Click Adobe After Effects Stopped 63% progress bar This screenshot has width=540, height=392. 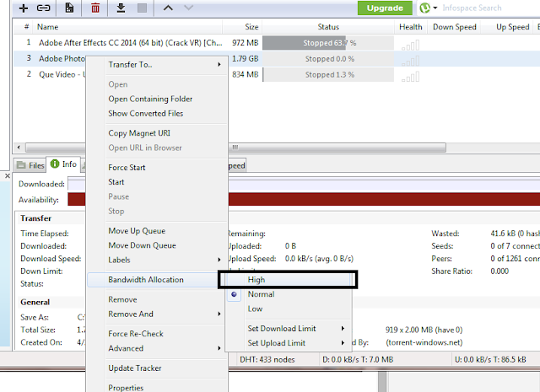(x=328, y=43)
